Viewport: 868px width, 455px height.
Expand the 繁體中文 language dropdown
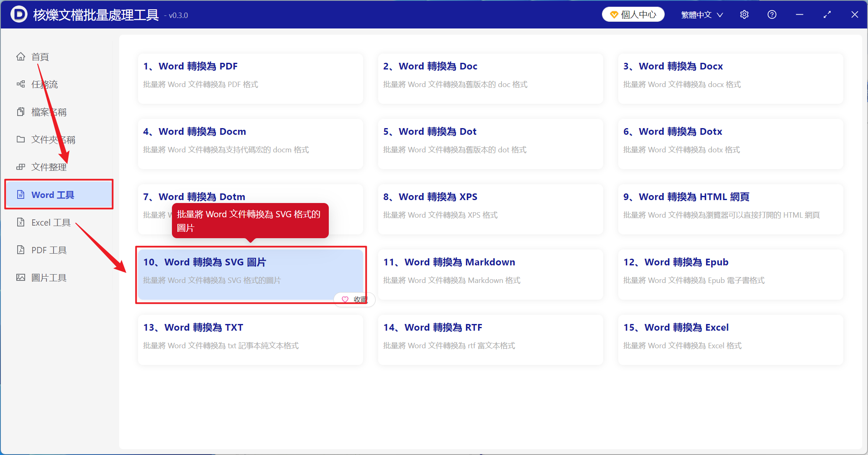pyautogui.click(x=702, y=15)
